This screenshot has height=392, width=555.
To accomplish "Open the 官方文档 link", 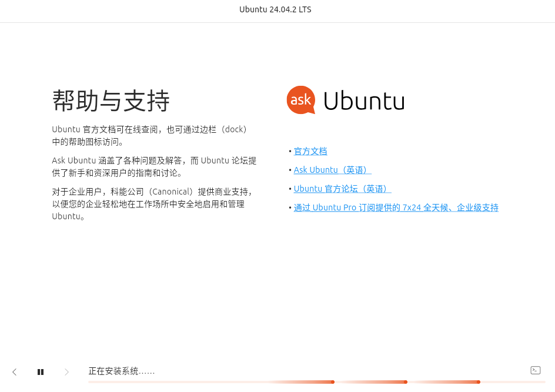I will [x=310, y=152].
